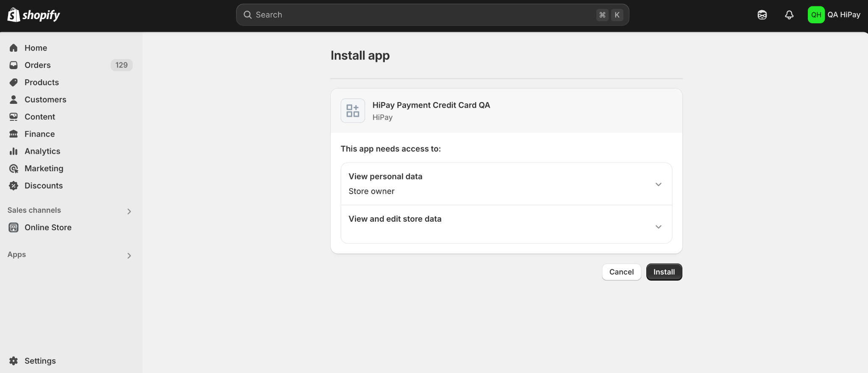Click the HiPay app placeholder icon
The width and height of the screenshot is (868, 373).
click(x=353, y=111)
